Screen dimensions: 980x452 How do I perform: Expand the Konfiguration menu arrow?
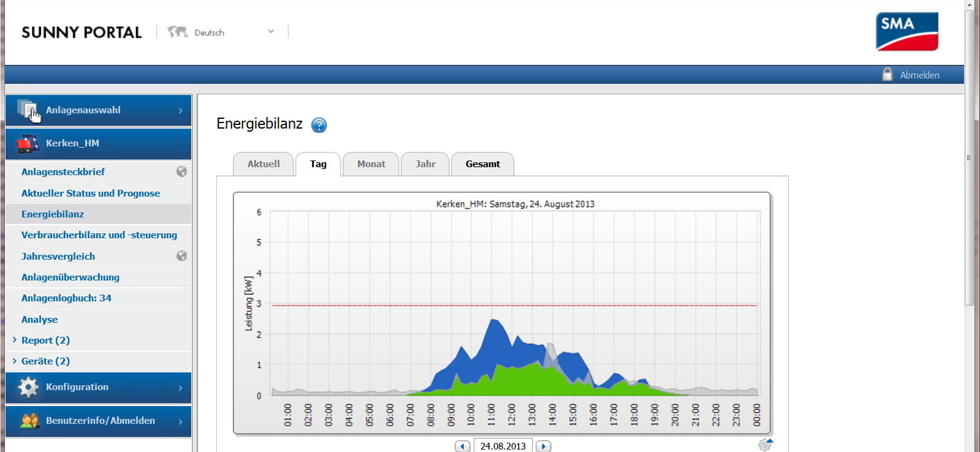tap(180, 388)
